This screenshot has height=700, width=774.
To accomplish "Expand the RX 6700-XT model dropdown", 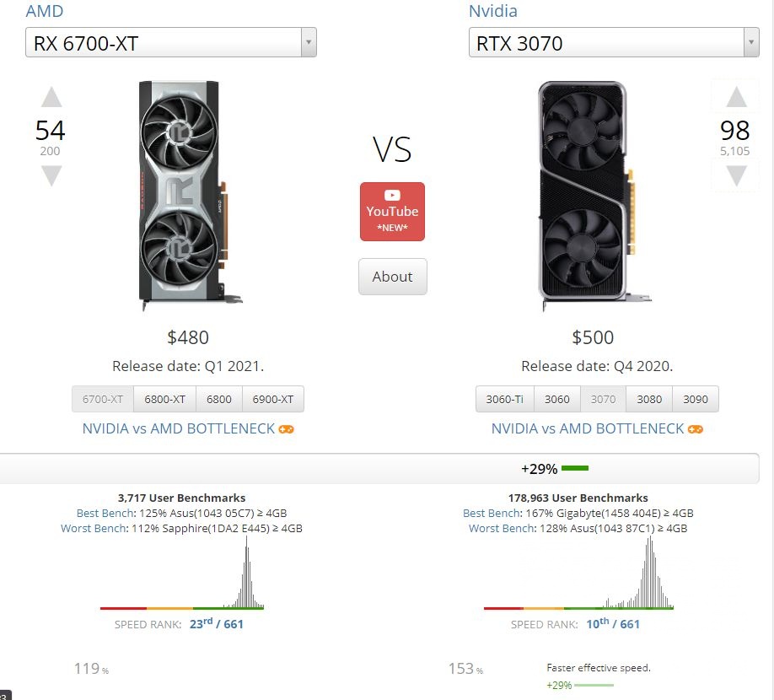I will (309, 42).
